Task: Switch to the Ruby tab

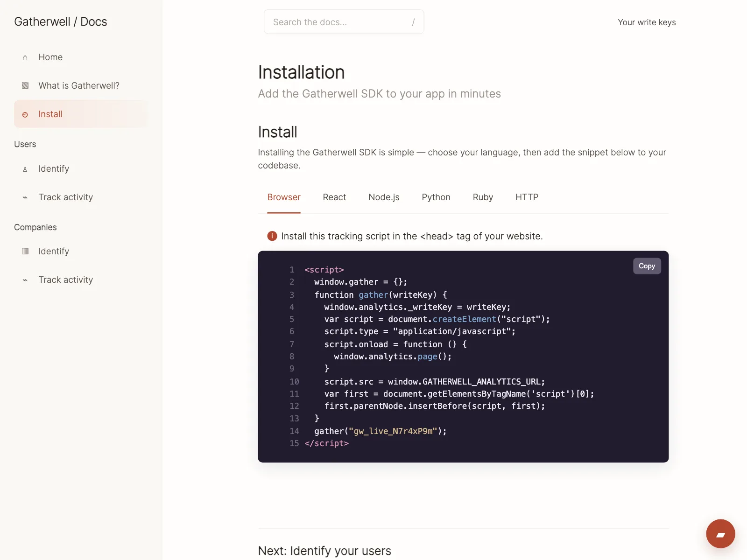Action: (483, 197)
